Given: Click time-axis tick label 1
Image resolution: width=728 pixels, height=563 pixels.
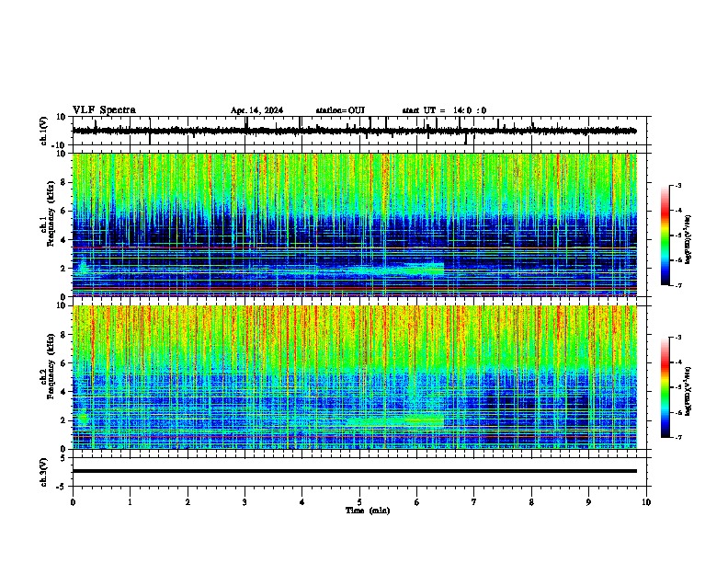Looking at the screenshot, I should coord(130,502).
